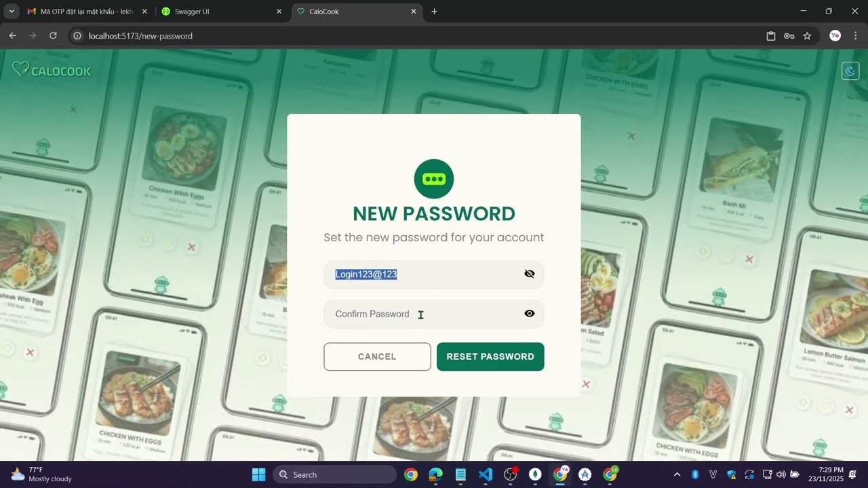Open Visual Studio Code from taskbar
The image size is (868, 488).
click(486, 474)
